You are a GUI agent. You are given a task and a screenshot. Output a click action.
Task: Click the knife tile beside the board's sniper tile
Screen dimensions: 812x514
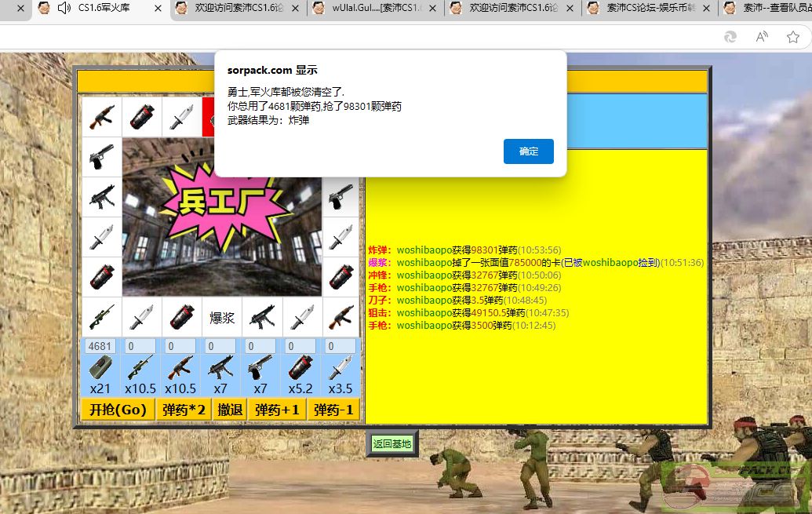tap(142, 316)
